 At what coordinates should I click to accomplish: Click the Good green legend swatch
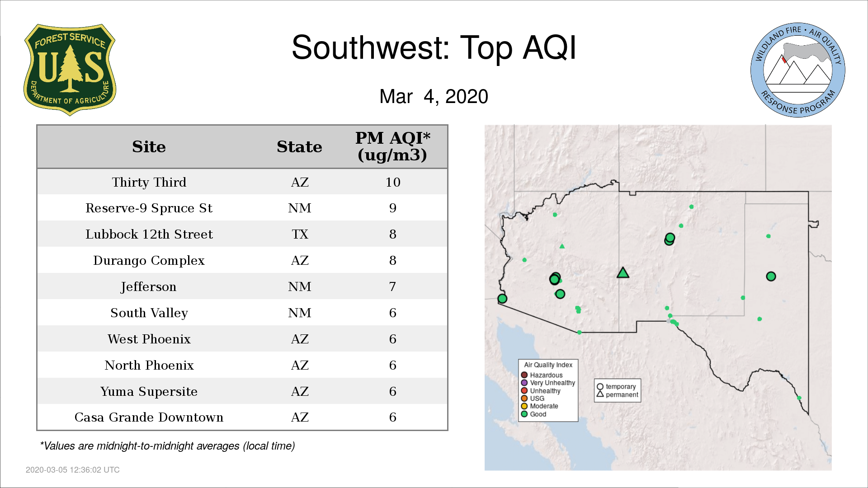pos(524,414)
